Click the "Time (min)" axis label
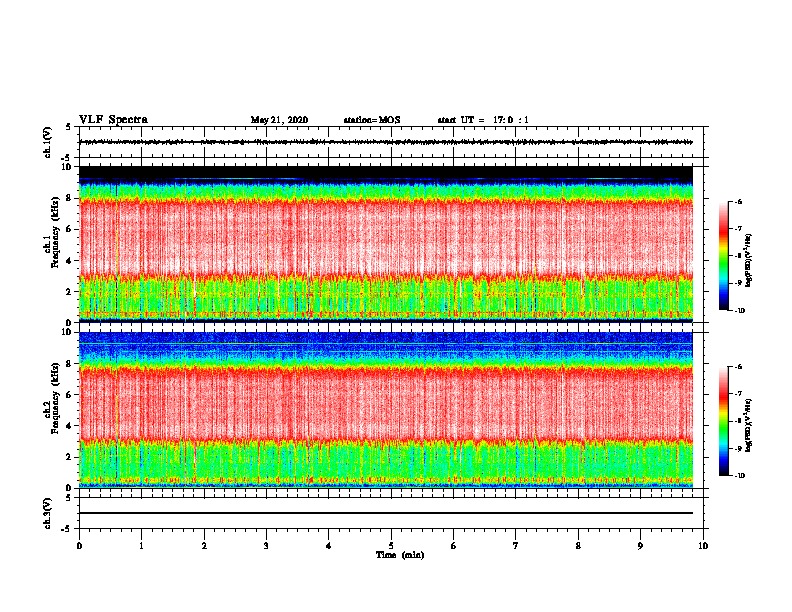The width and height of the screenshot is (792, 612). [400, 555]
